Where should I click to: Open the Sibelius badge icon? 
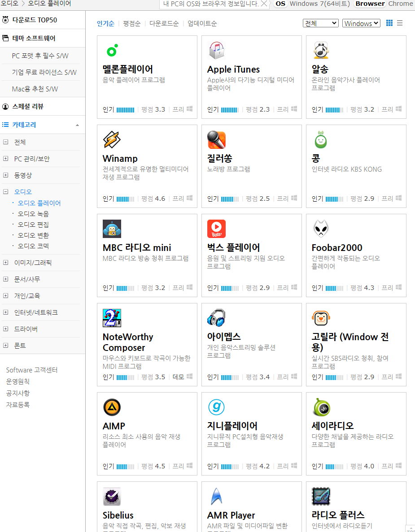(112, 497)
